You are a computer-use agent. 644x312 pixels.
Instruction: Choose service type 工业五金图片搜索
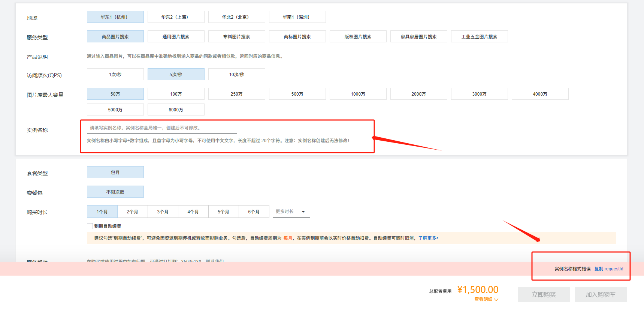pos(480,36)
